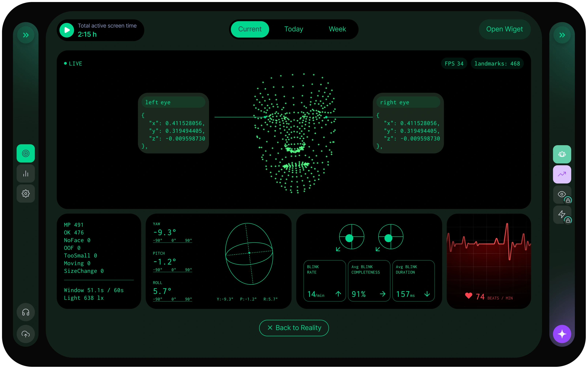Click the up arrow in BLINK RATE
Viewport: 588px width, 369px height.
(x=338, y=294)
